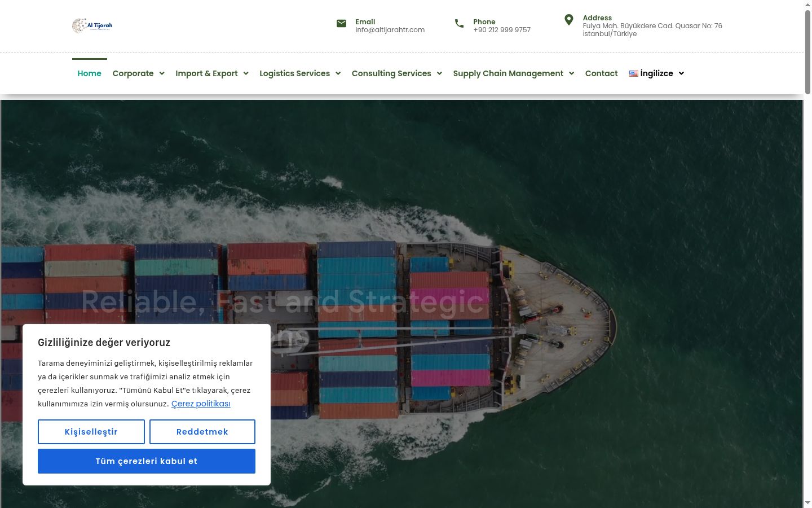Select Logistics Services in the navigation menu
812x508 pixels.
(x=294, y=73)
